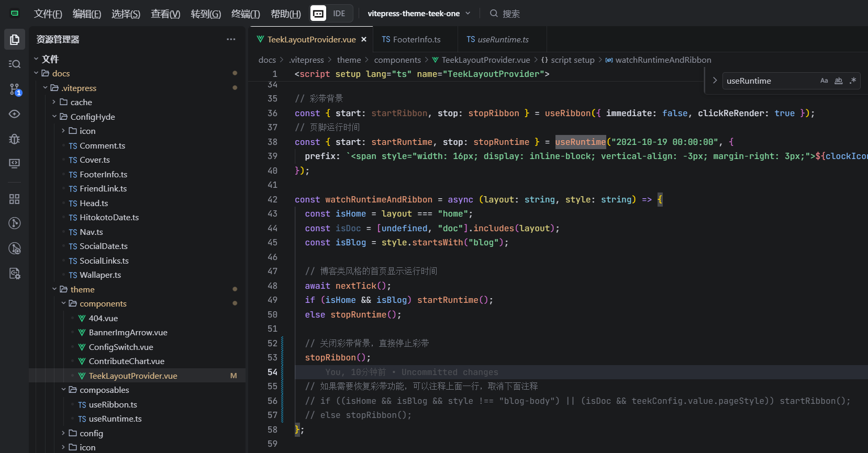Collapse the ConfigHyde folder

coord(92,117)
